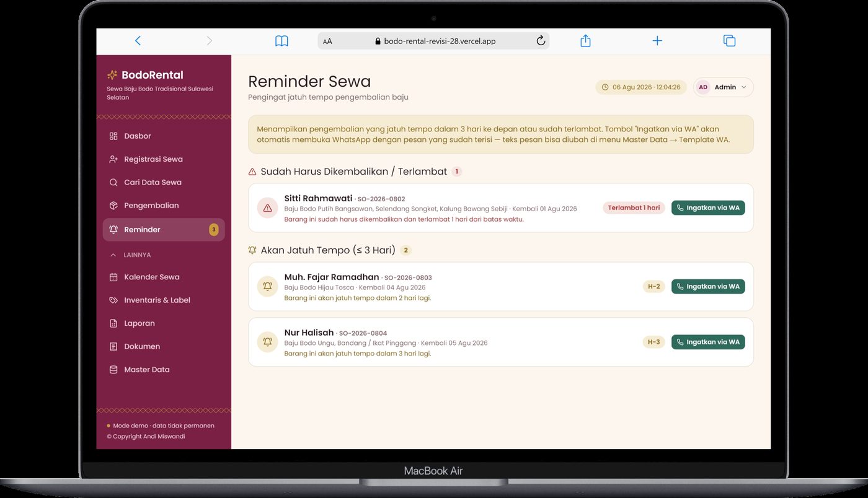Click the BodoRental sparkle logo icon
The image size is (868, 498).
tap(112, 75)
